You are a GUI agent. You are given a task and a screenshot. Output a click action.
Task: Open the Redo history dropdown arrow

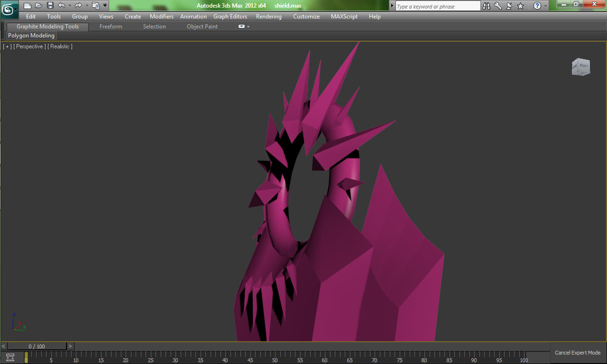point(87,6)
